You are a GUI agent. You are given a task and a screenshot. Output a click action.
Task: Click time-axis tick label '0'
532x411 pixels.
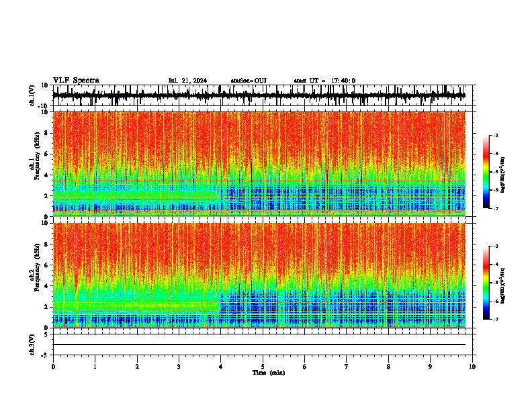coord(53,367)
